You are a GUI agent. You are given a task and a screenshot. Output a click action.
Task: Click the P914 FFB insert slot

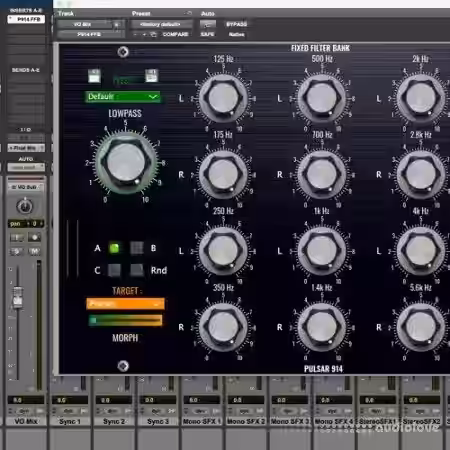coord(26,19)
